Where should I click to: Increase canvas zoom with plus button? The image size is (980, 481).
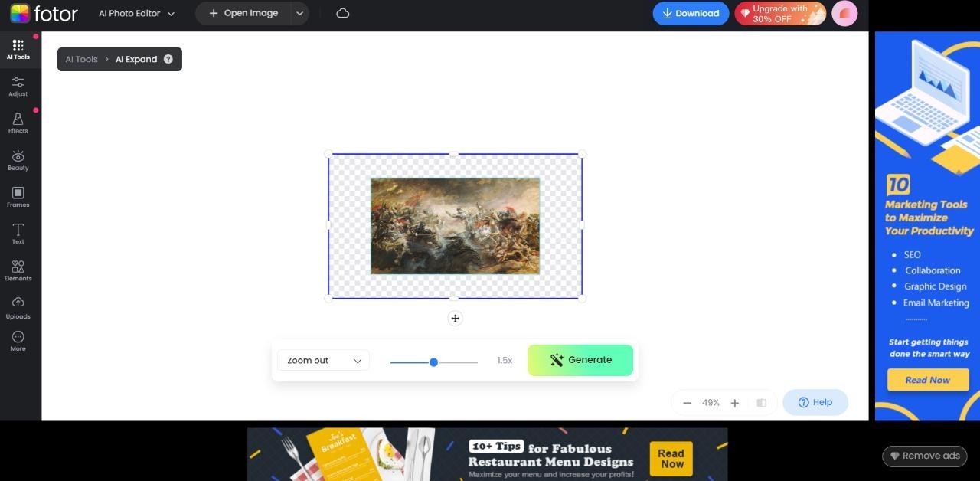735,403
